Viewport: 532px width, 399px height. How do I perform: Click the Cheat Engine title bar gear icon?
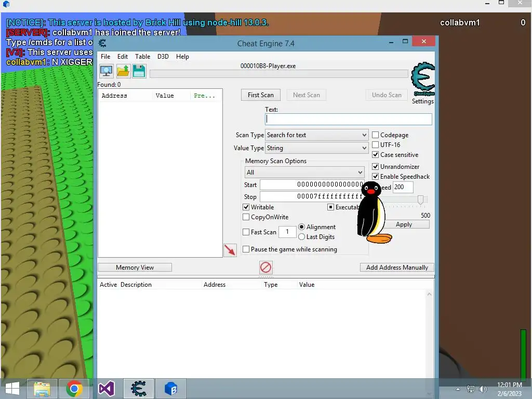(102, 43)
